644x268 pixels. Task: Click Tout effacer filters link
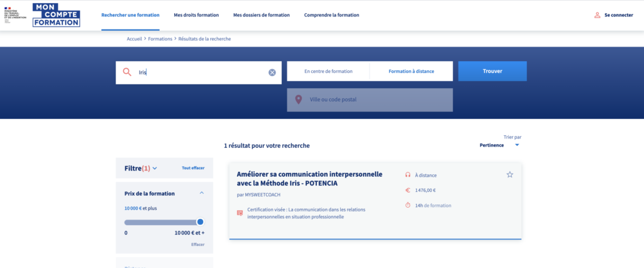[x=193, y=168]
